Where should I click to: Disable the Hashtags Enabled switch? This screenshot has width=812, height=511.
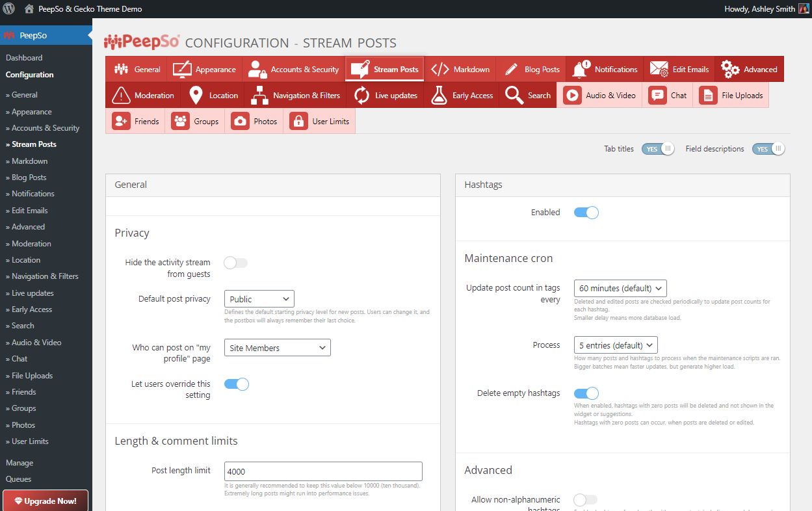click(586, 213)
